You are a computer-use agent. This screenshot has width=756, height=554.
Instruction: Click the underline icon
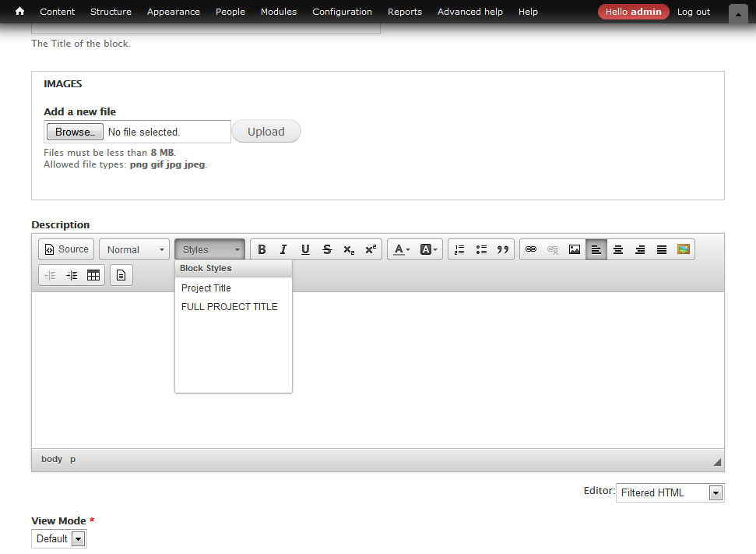click(x=305, y=249)
